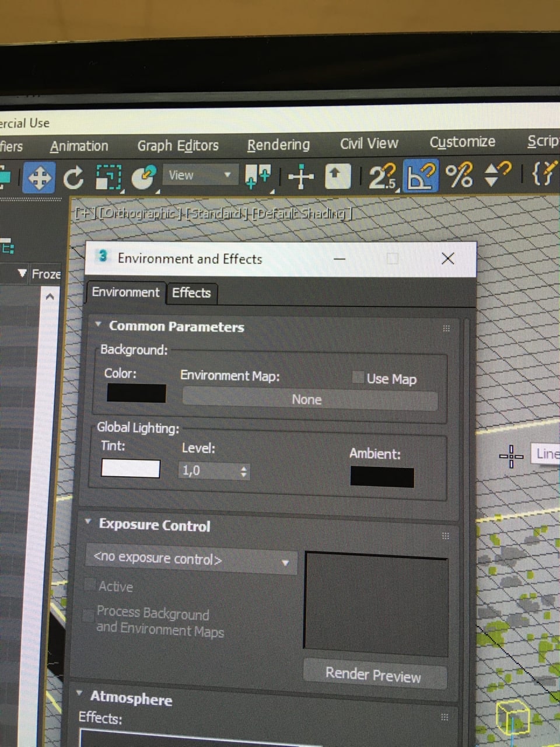Collapse the Atmosphere rollout
This screenshot has width=560, height=747.
click(x=79, y=693)
